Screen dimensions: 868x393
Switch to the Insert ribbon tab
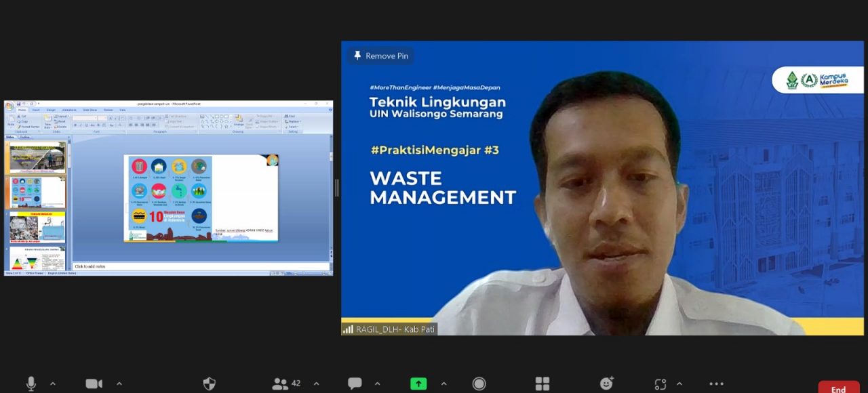36,110
